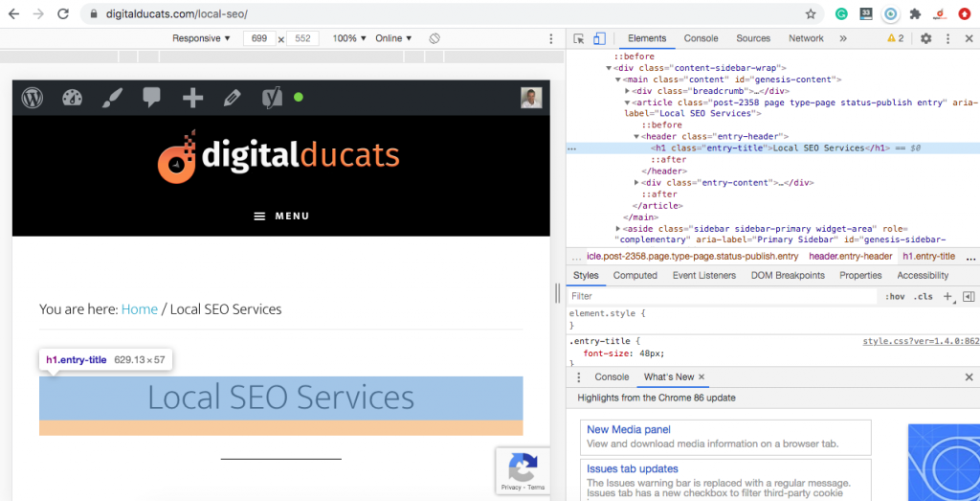Select the DOM Breakpoints tab

tap(788, 275)
